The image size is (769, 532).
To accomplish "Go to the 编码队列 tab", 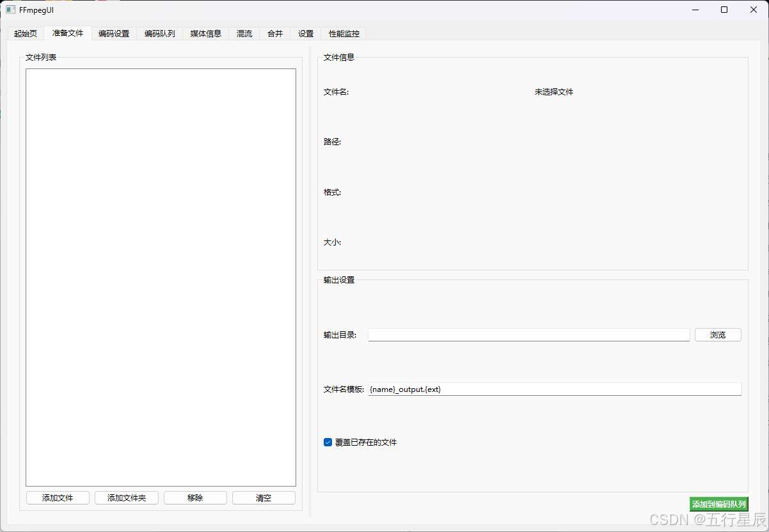I will coord(160,34).
